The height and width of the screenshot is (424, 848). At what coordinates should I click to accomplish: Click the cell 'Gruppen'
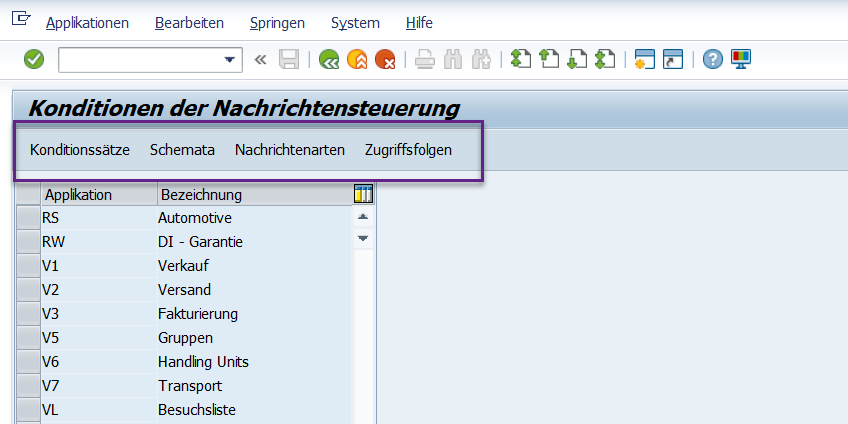[x=255, y=338]
